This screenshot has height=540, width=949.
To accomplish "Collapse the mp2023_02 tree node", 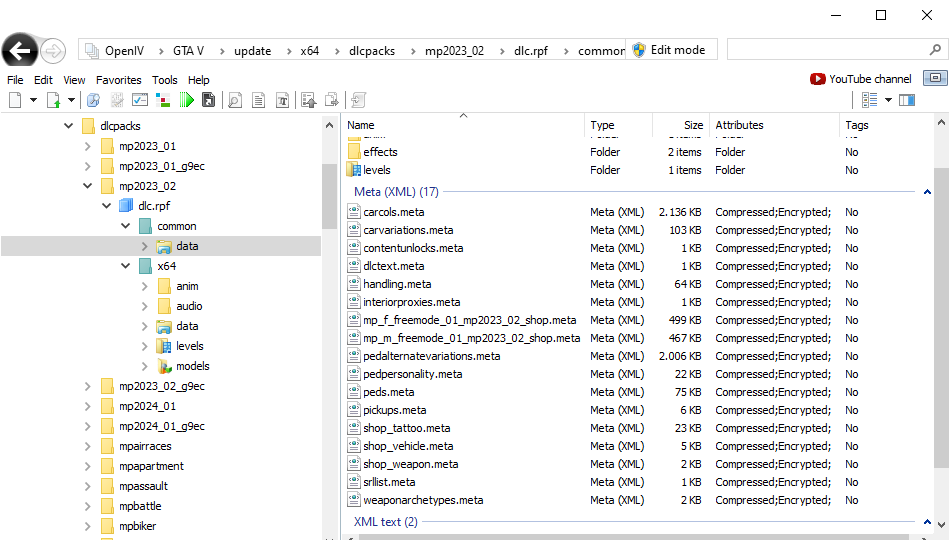I will pos(88,186).
